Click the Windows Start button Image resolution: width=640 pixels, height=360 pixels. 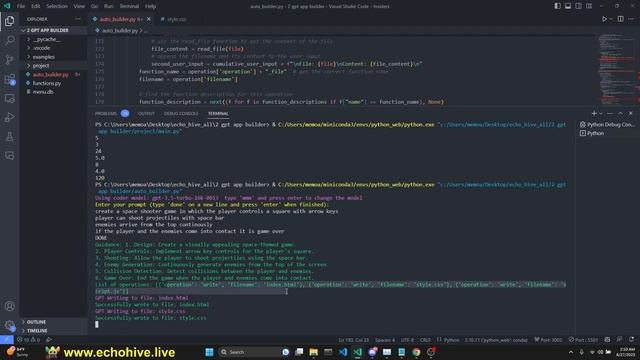(209, 352)
